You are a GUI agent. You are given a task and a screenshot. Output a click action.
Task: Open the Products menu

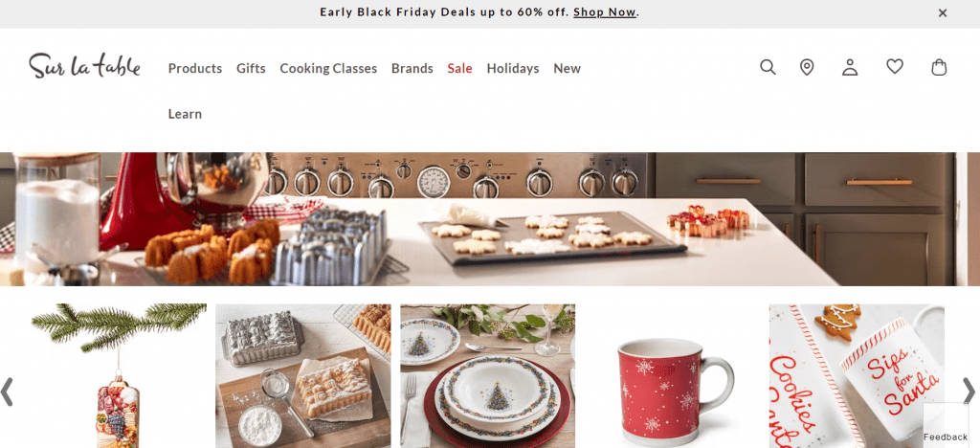[x=195, y=68]
